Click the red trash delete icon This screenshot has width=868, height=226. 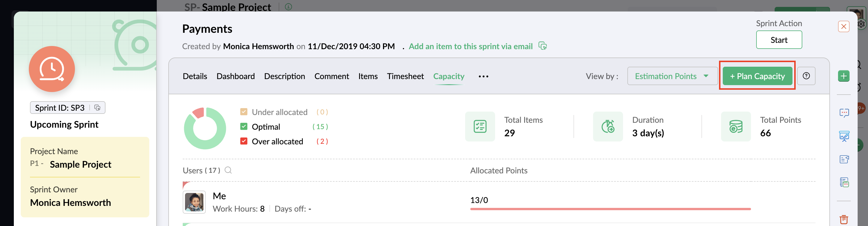(844, 219)
